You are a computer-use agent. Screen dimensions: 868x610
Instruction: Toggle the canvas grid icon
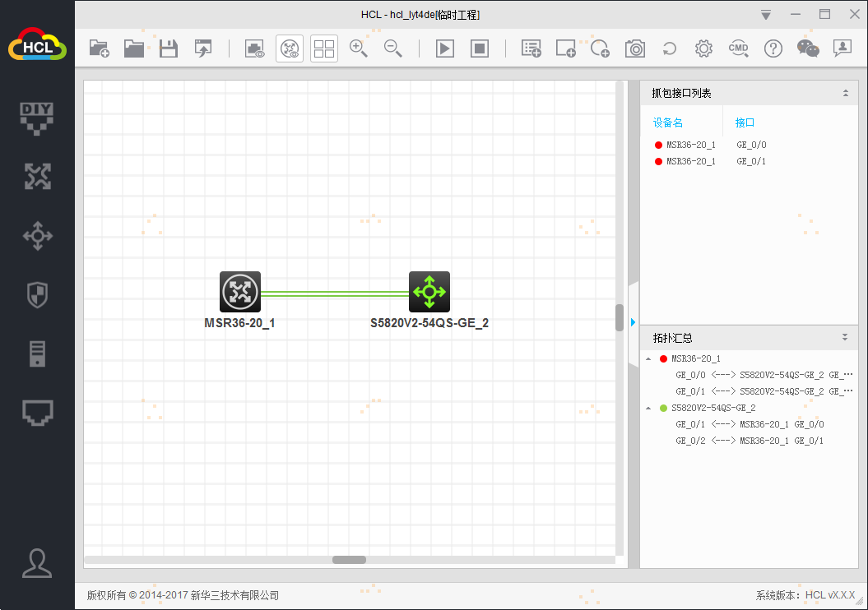click(x=324, y=49)
